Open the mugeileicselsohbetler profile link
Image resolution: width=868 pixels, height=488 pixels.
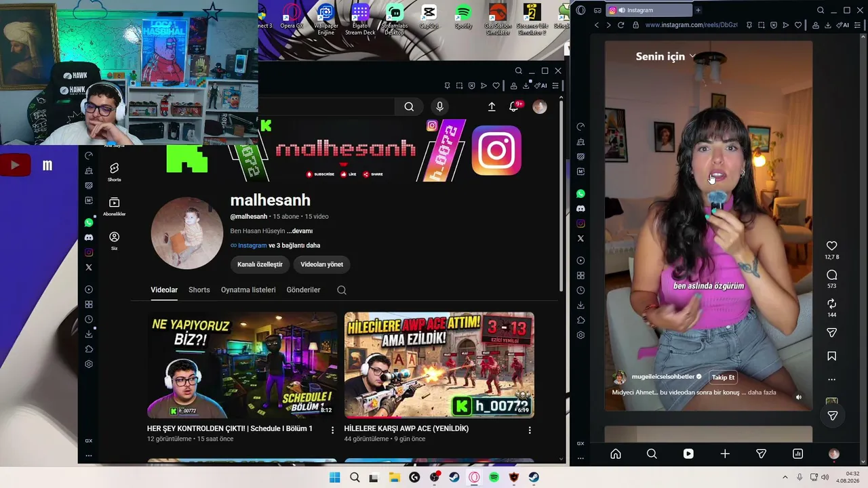click(663, 377)
